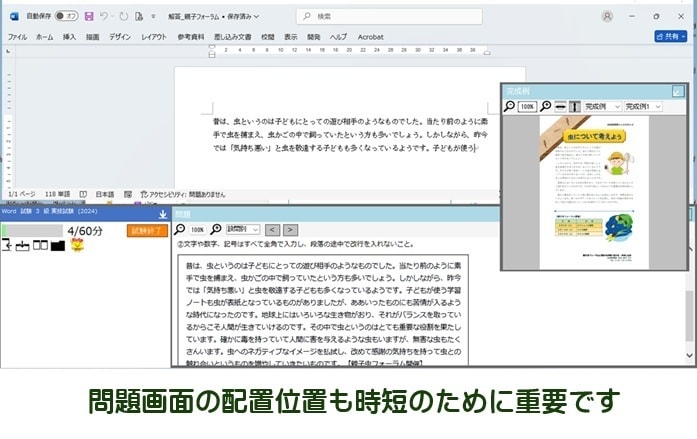Click the shrink arrow icon on 完成例 title bar
The height and width of the screenshot is (439, 697).
tap(678, 92)
